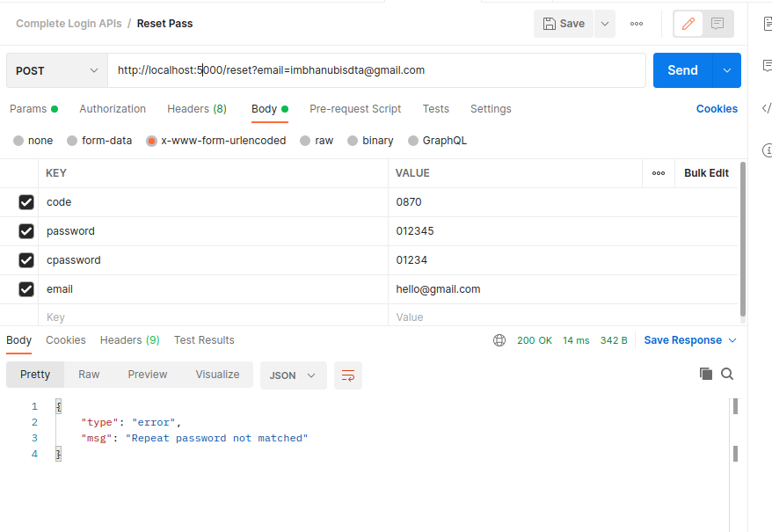Image resolution: width=772 pixels, height=532 pixels.
Task: Copy the response body
Action: (706, 373)
